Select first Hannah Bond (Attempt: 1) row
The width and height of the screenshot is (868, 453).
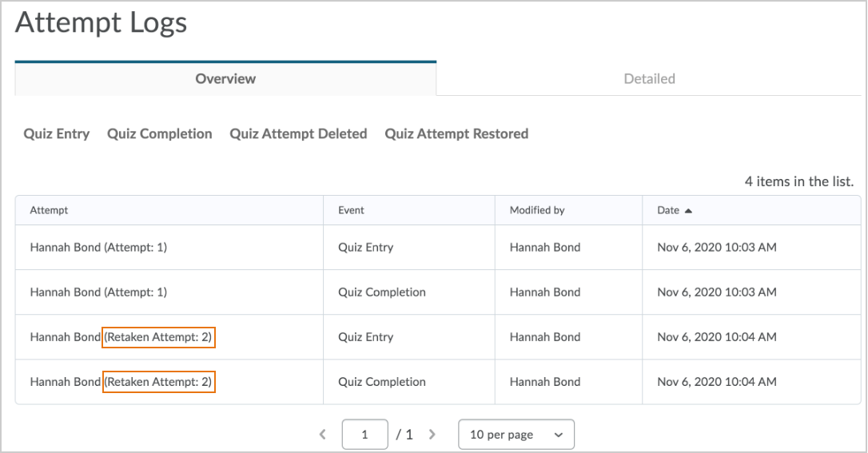point(98,248)
